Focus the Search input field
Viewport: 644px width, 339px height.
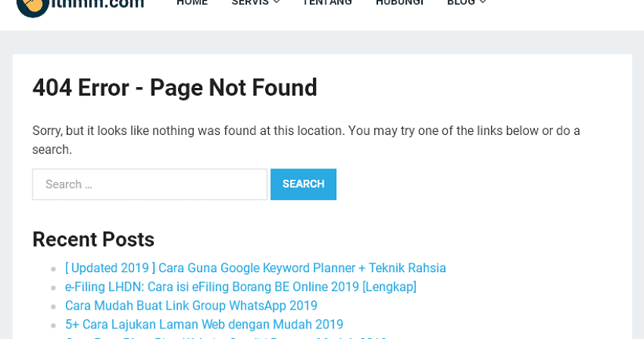coord(149,184)
